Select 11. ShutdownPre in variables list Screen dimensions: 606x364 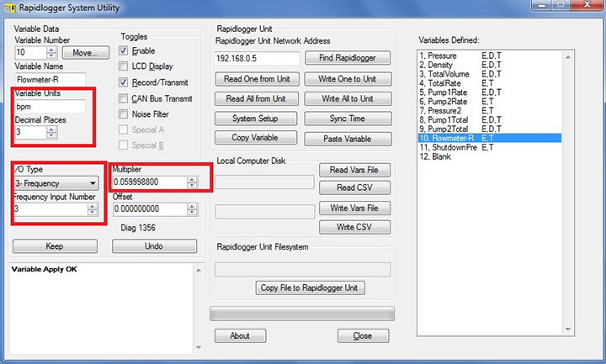[490, 147]
